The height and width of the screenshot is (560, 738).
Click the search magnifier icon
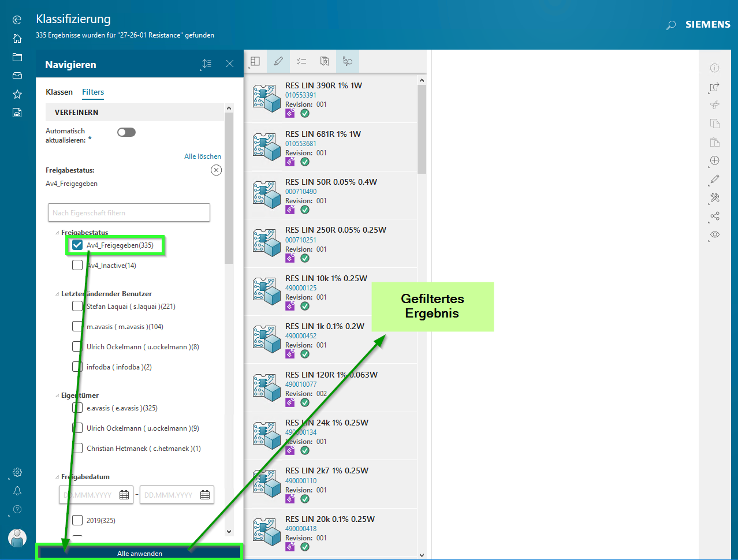click(670, 25)
